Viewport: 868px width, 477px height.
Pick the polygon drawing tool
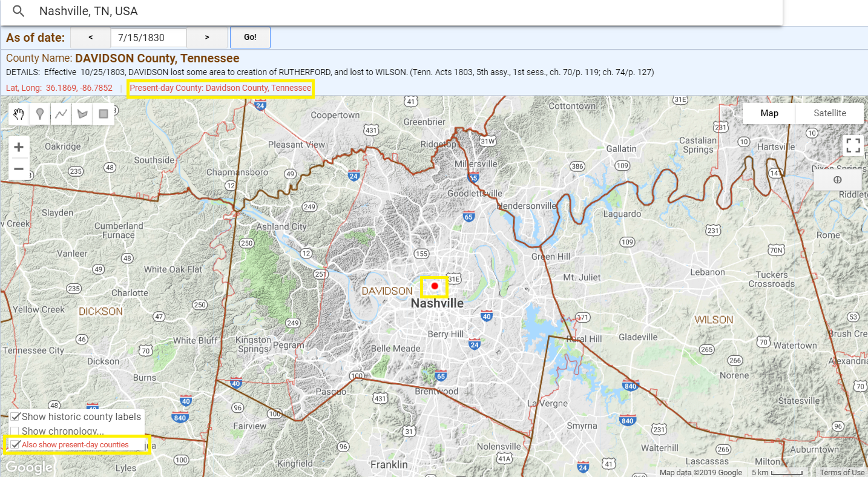click(x=82, y=113)
